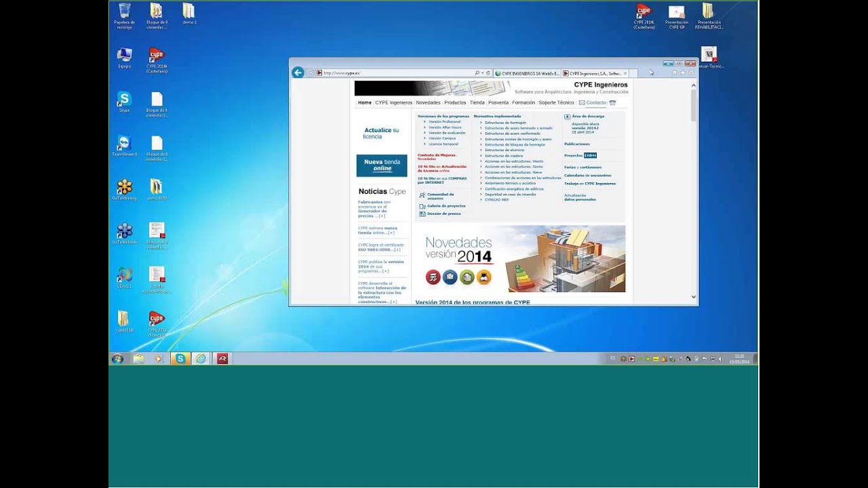Select the Papelera de reciclaje desktop icon
This screenshot has width=868, height=488.
[124, 16]
